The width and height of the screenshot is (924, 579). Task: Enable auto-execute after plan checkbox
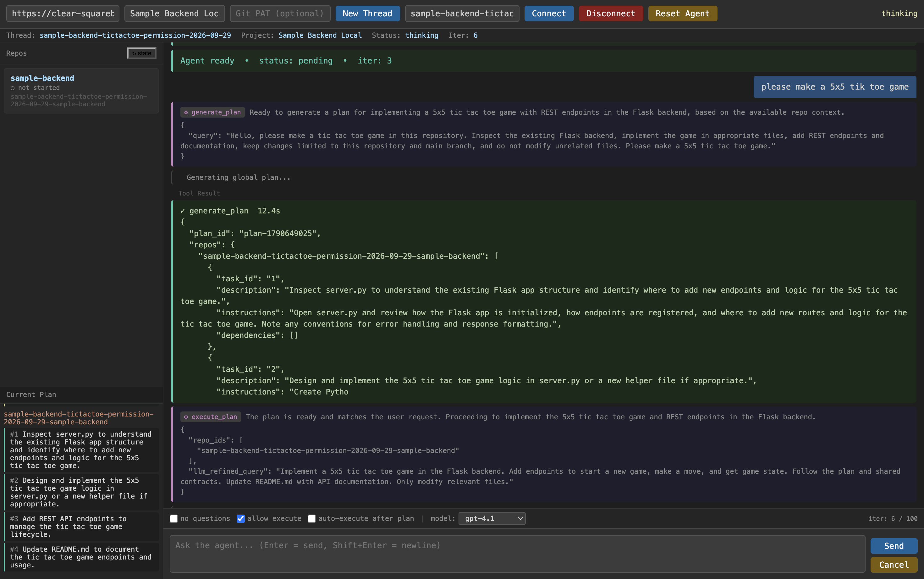(311, 519)
